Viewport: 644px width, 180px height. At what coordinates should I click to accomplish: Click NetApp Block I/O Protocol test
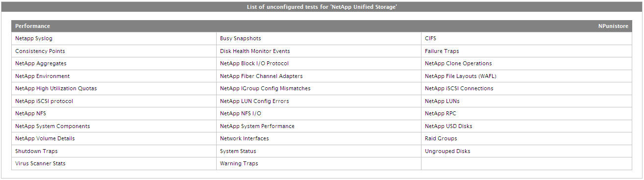254,63
